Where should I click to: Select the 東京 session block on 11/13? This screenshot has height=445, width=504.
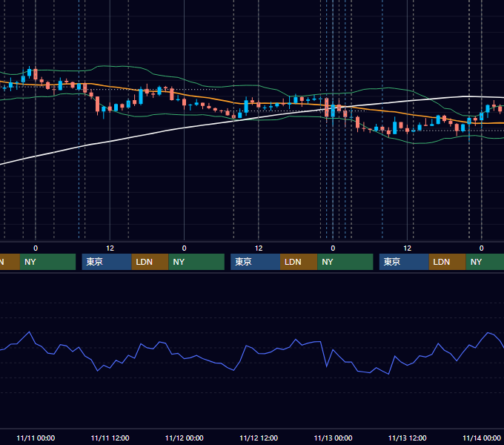coord(404,262)
